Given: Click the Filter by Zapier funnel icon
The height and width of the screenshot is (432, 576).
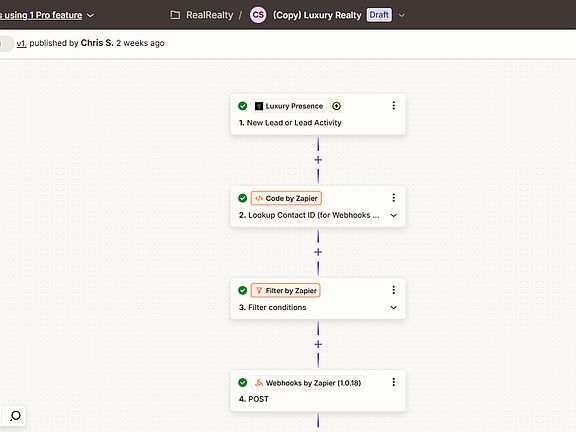Looking at the screenshot, I should (259, 291).
